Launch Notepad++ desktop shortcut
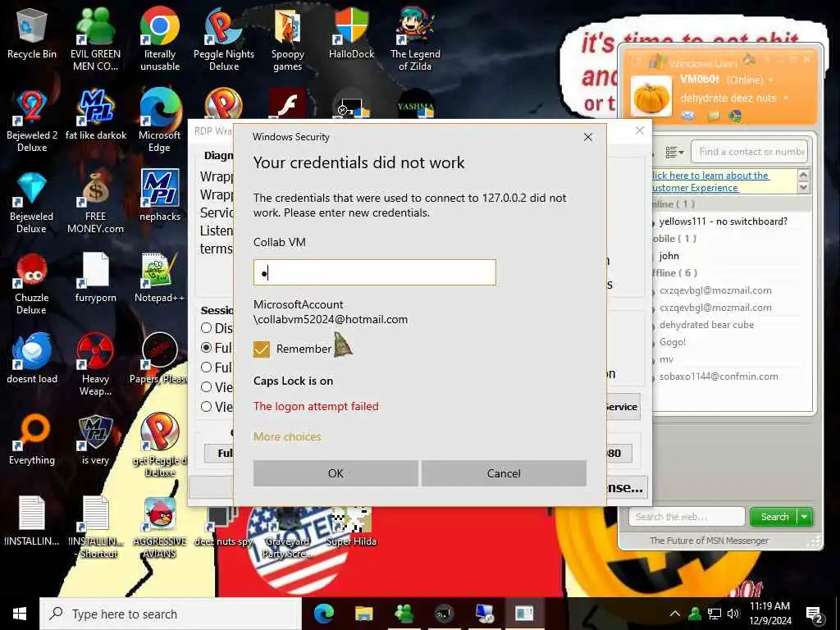Screen dimensions: 840x630 (x=160, y=277)
